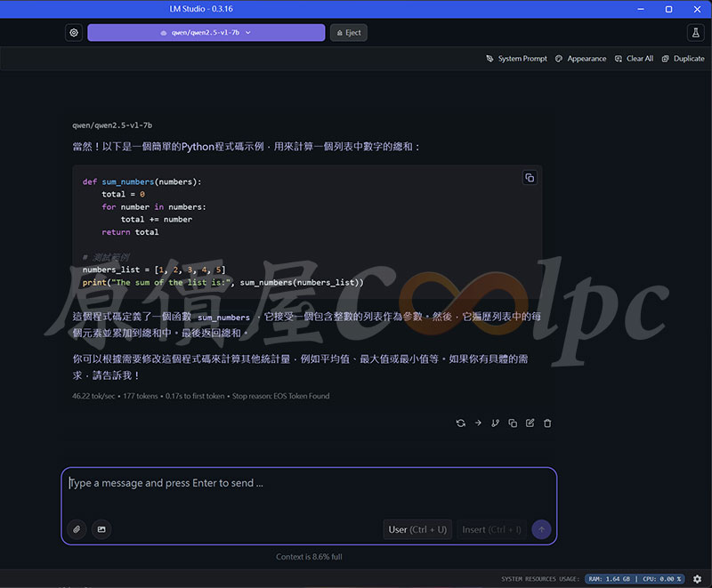The image size is (712, 588).
Task: Click 'SYSTEM RESOURCES USAGE:' label
Action: coord(540,579)
